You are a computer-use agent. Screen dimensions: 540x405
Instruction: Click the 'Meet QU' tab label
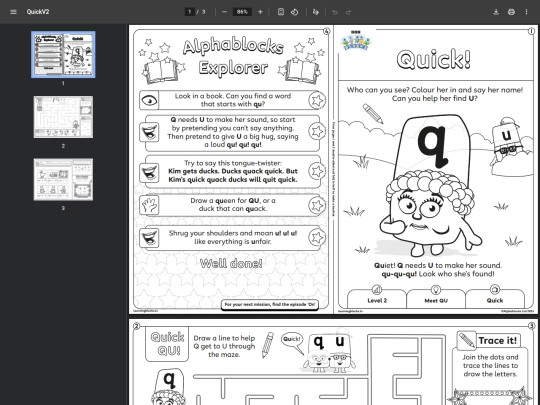(x=436, y=301)
